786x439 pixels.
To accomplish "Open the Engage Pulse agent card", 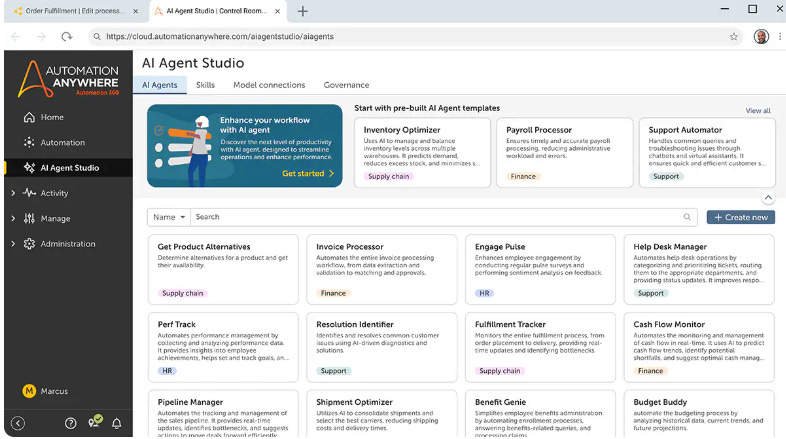I will (540, 270).
